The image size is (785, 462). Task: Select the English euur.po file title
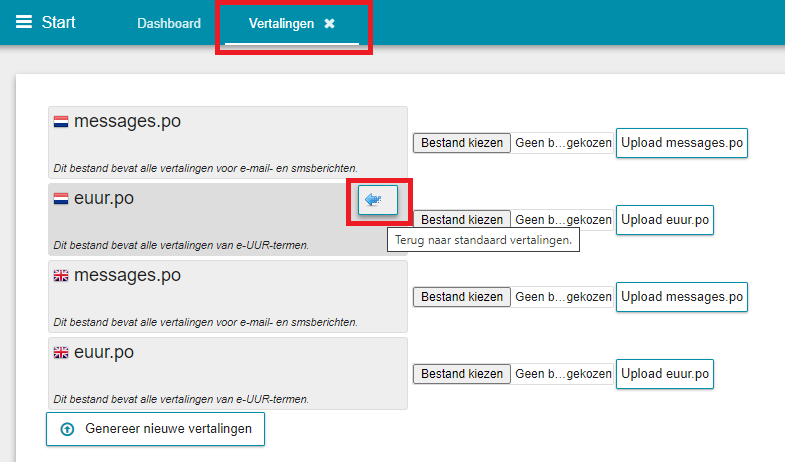pos(104,352)
